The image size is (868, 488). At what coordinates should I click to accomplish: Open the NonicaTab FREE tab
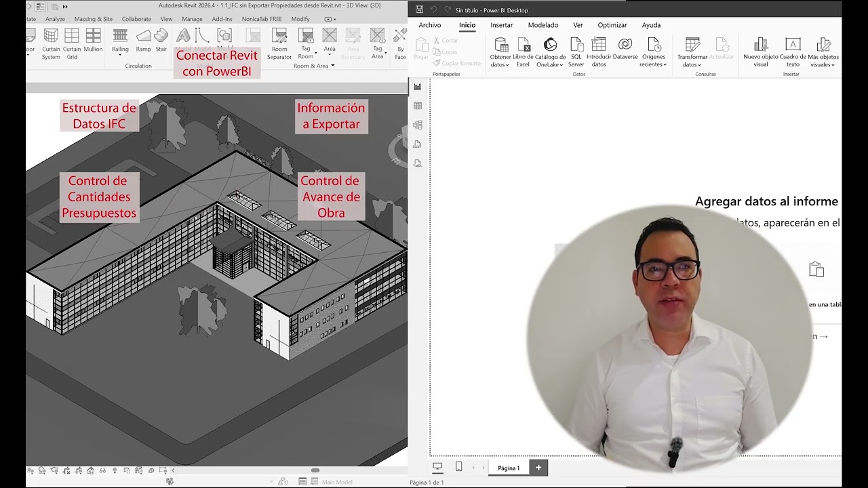click(262, 19)
